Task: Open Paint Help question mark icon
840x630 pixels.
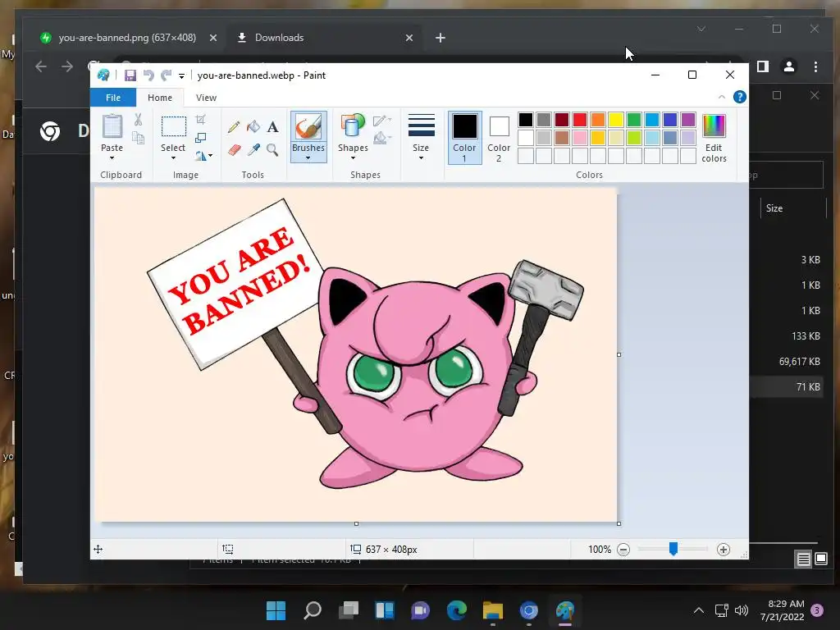Action: (x=739, y=97)
